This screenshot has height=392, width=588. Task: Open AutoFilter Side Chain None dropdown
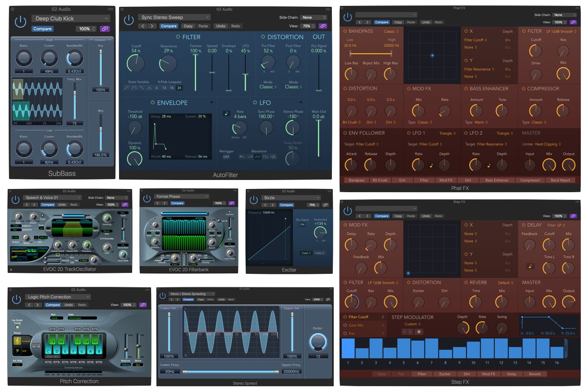click(x=313, y=17)
